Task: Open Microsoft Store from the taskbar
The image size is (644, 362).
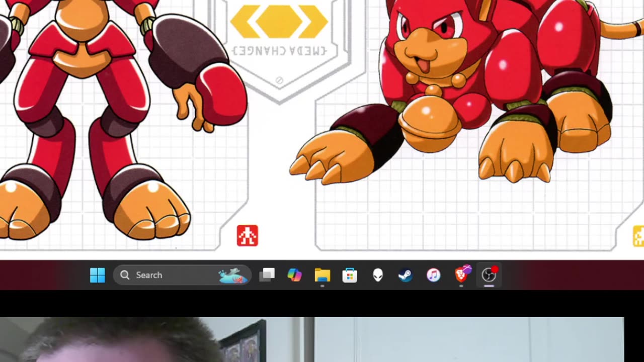Action: [x=350, y=275]
